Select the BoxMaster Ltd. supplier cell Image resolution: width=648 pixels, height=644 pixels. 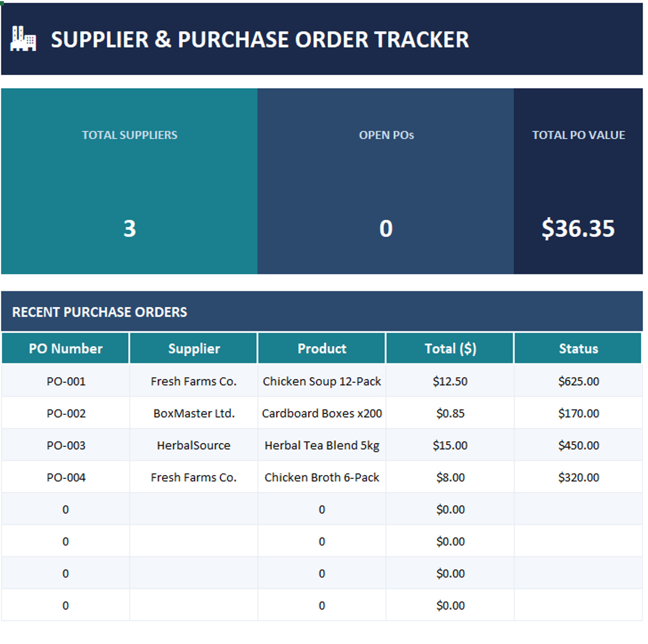194,413
